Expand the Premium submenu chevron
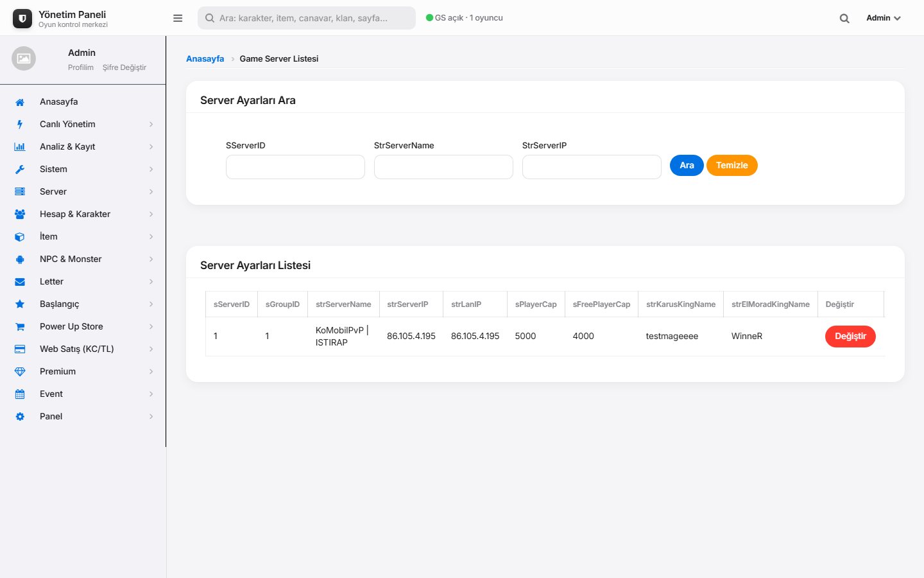924x578 pixels. click(x=151, y=372)
